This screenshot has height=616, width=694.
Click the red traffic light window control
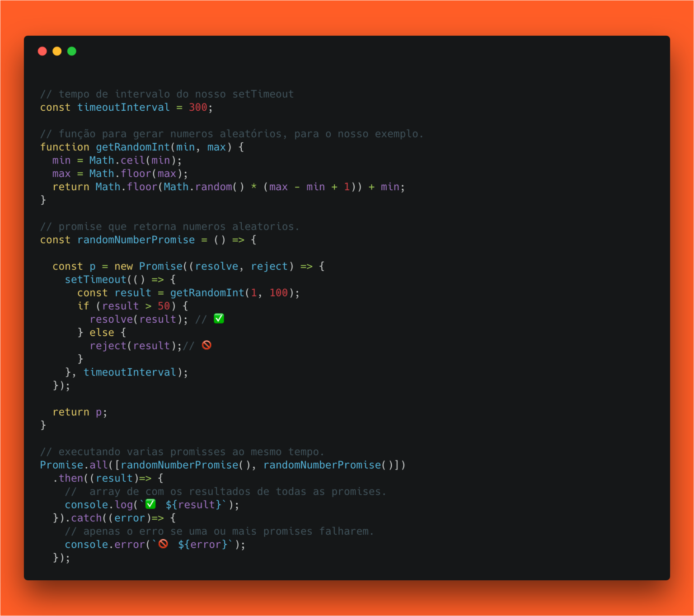pos(42,51)
